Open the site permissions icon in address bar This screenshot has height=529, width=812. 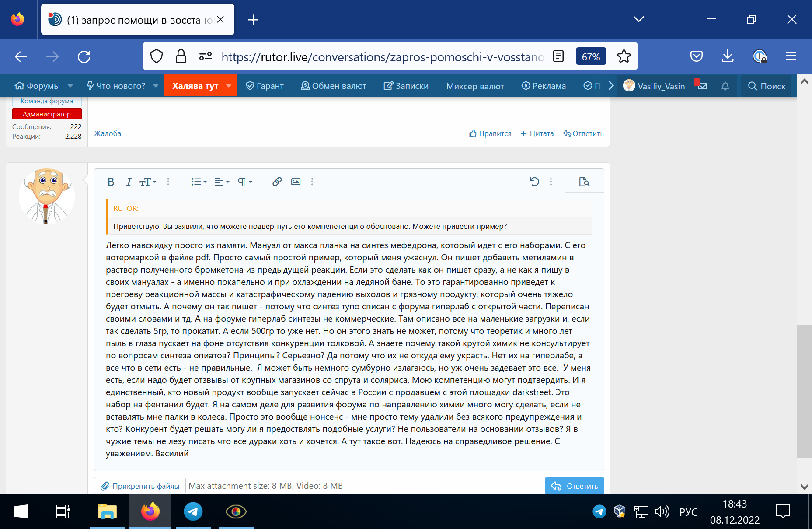click(x=206, y=56)
